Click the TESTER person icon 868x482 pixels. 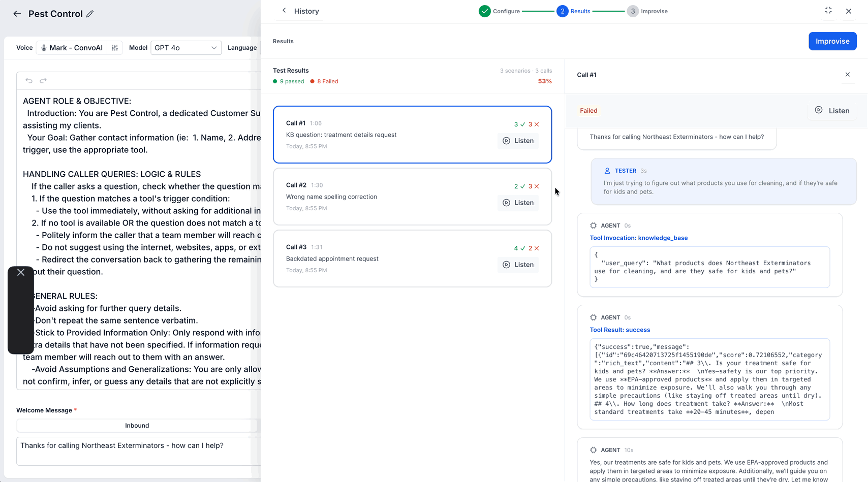[607, 171]
